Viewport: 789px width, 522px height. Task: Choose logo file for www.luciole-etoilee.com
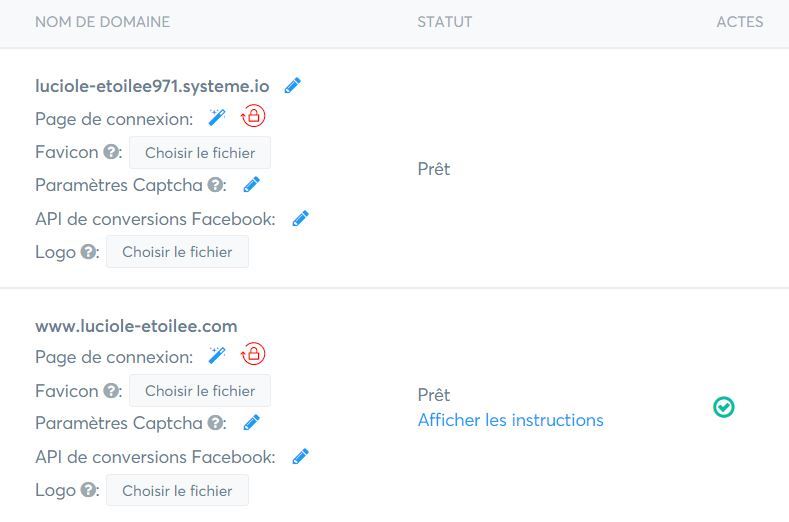click(x=177, y=490)
